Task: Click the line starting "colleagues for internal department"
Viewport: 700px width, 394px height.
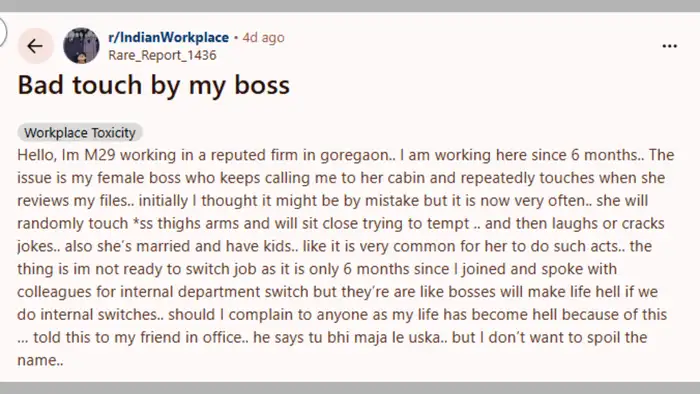Action: (x=338, y=291)
